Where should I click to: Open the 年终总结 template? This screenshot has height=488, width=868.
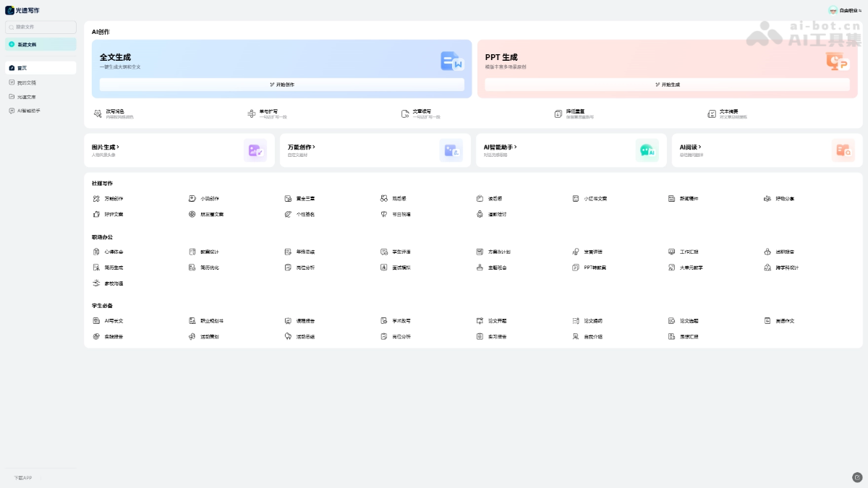pos(300,252)
